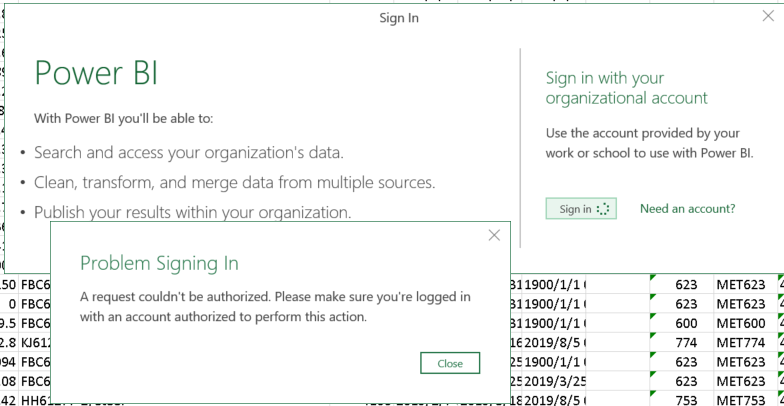This screenshot has height=406, width=784.
Task: Select the cell containing 753
Action: 682,400
